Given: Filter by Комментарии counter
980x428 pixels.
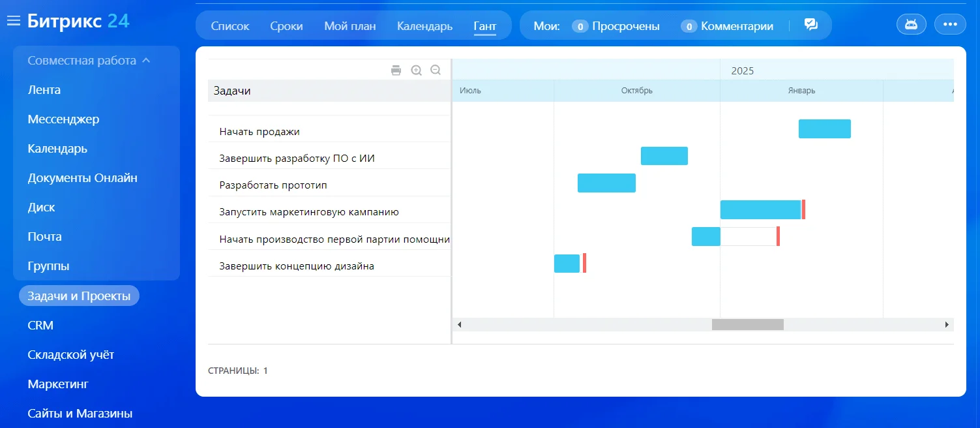Looking at the screenshot, I should [x=727, y=26].
